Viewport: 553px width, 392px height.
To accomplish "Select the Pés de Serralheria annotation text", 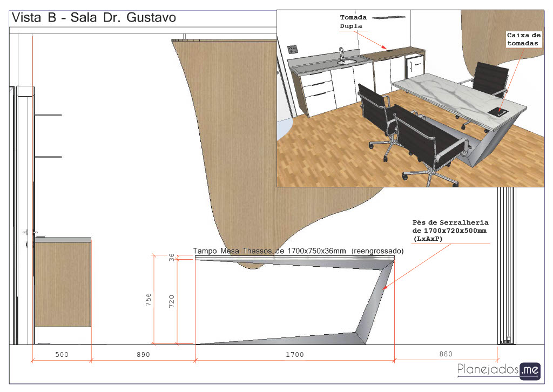I will (x=450, y=230).
